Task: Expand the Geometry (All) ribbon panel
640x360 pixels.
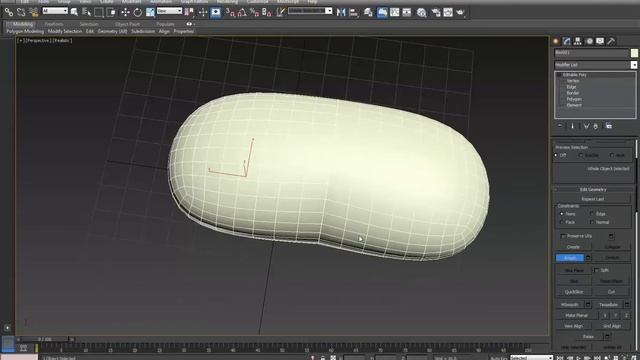Action: coord(112,31)
